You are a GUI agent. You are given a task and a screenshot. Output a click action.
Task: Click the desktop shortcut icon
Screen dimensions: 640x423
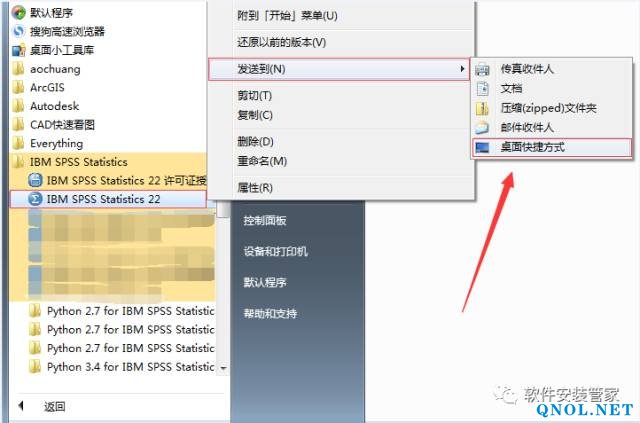tap(482, 147)
